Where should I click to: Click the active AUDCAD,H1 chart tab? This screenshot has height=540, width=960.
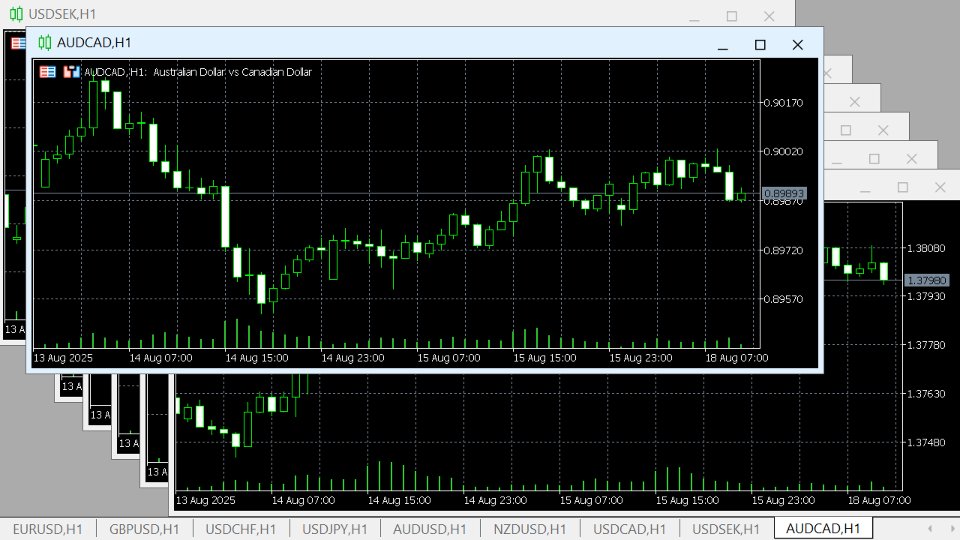(823, 528)
